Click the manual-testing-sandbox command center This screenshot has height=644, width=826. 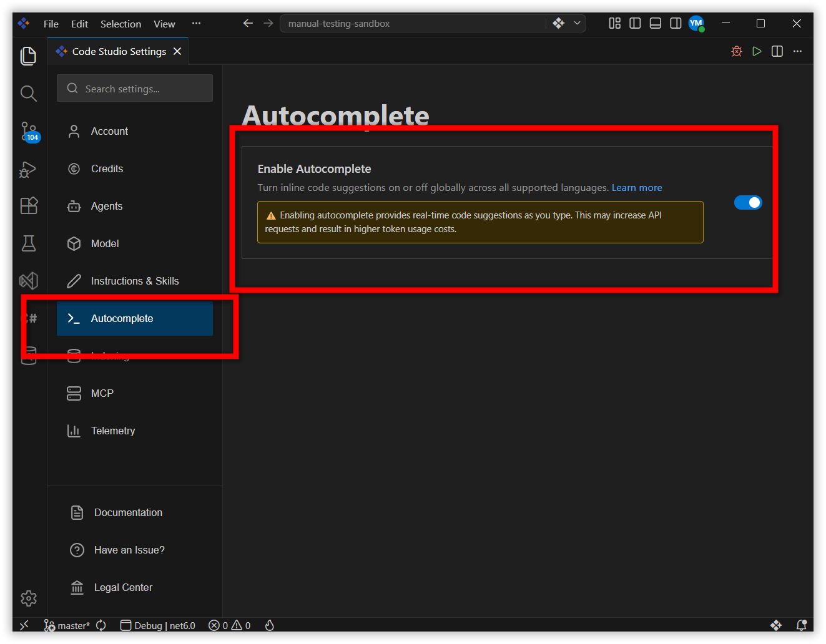click(x=413, y=23)
